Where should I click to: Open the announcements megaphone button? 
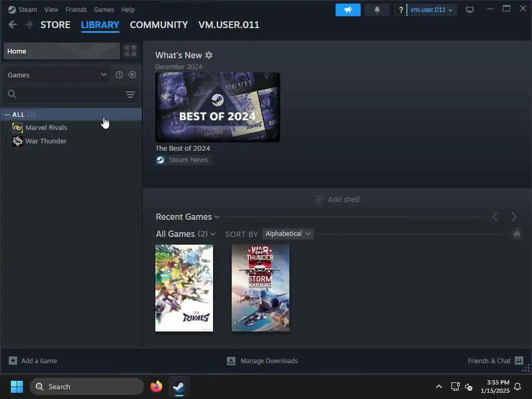(348, 10)
